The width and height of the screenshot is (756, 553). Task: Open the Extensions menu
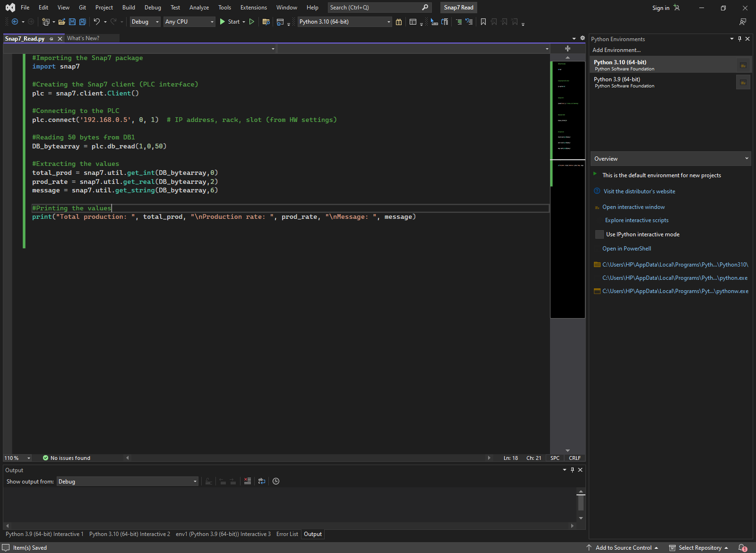pyautogui.click(x=253, y=8)
